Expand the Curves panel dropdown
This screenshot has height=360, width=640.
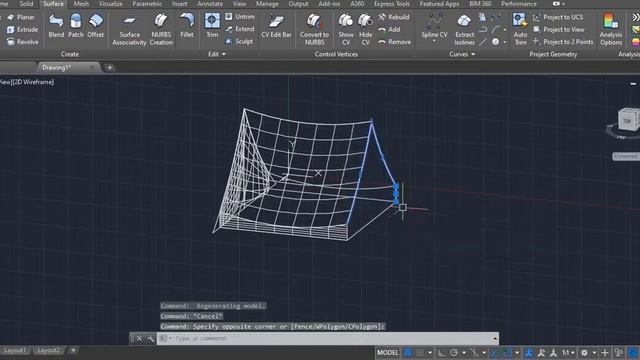[462, 54]
